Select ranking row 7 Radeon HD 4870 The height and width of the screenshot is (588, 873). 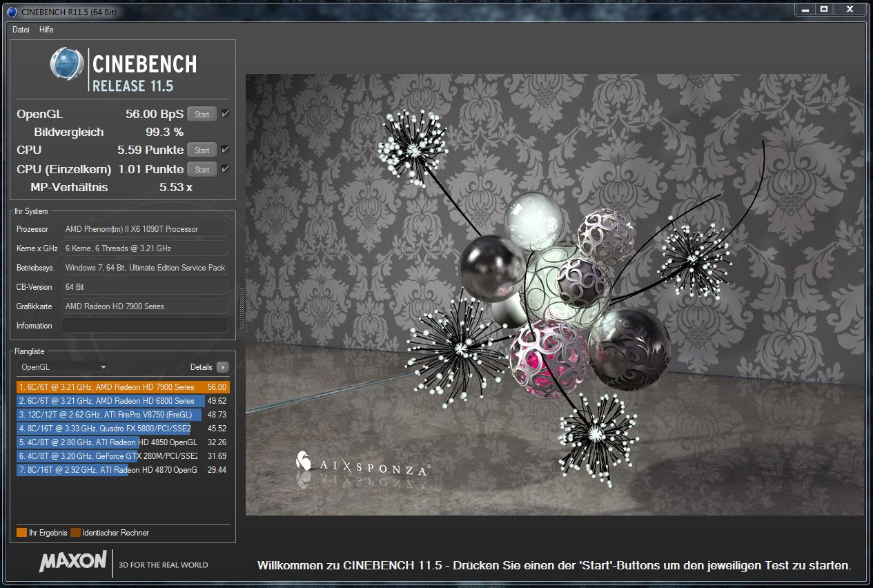click(x=123, y=470)
